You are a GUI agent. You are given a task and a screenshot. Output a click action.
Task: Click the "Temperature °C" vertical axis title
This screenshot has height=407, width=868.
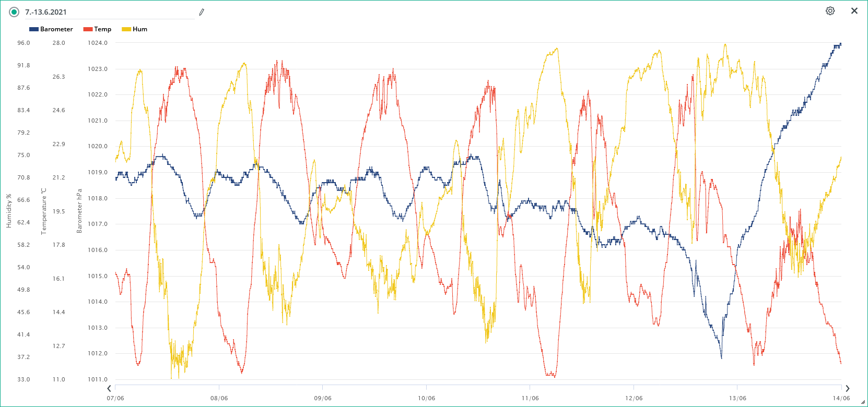[x=44, y=211]
